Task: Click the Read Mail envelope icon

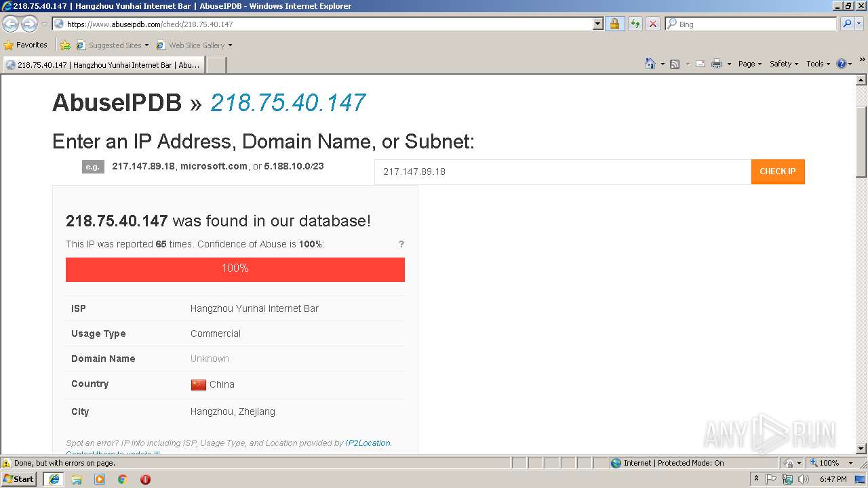Action: point(701,64)
